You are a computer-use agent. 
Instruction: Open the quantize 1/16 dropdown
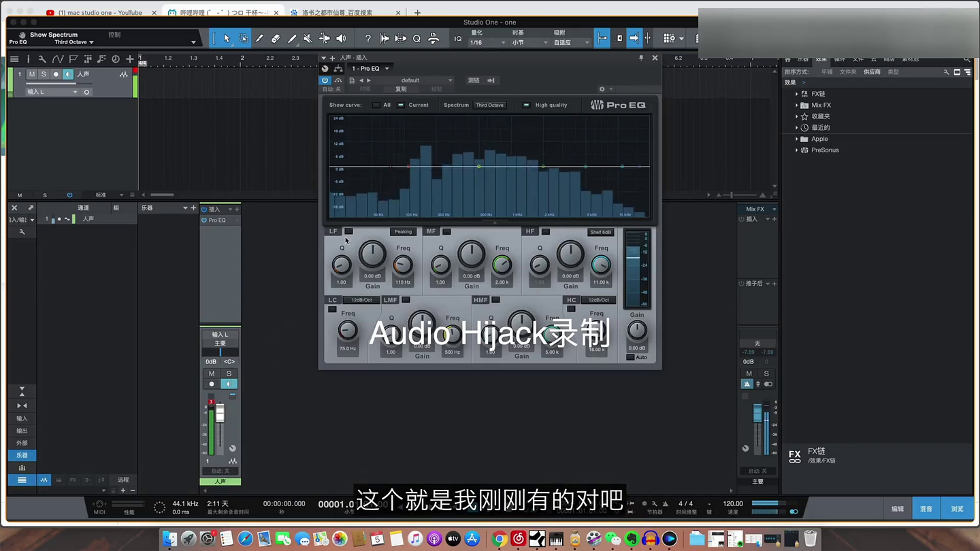pyautogui.click(x=487, y=42)
